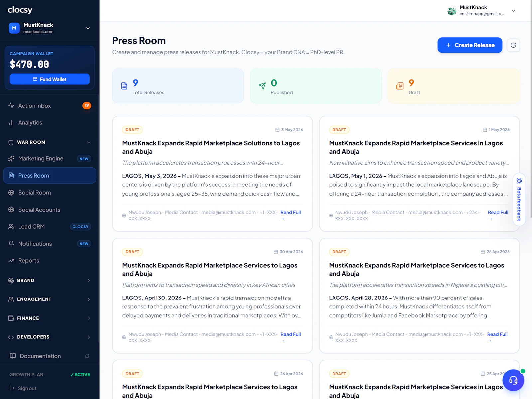Click the Draft newspaper icon
This screenshot has height=399, width=532.
[x=400, y=86]
